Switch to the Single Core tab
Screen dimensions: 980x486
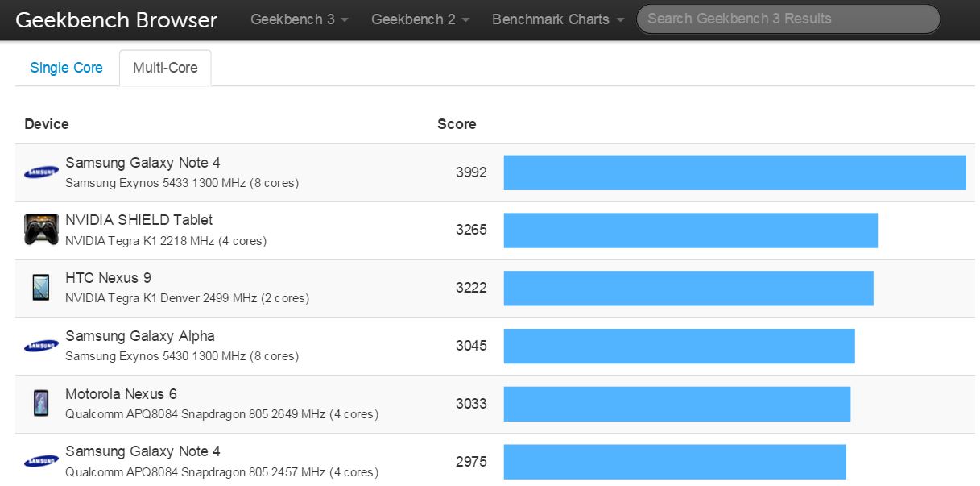[x=66, y=68]
